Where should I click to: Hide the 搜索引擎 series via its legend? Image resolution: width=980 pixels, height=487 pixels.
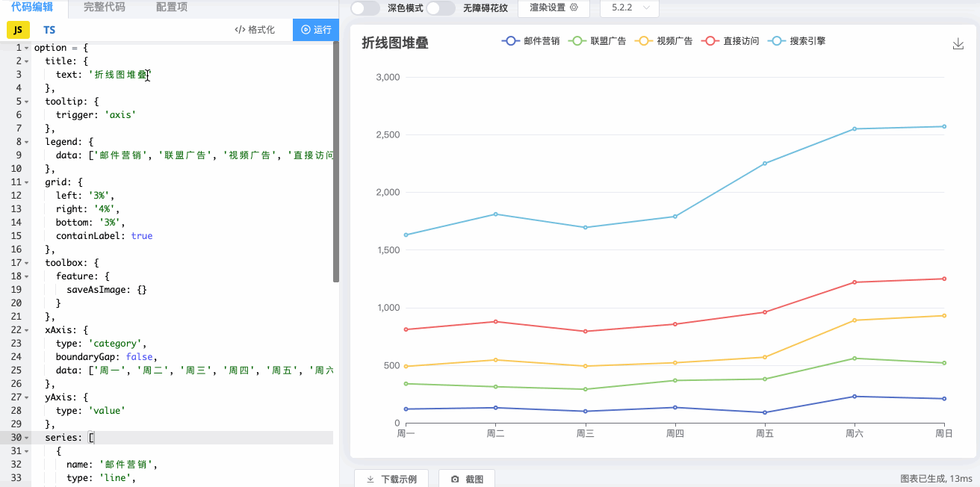click(x=796, y=40)
